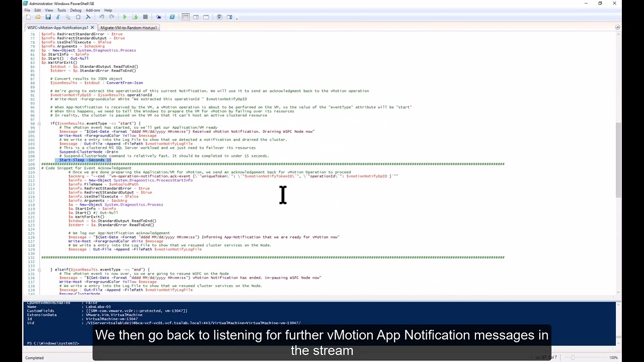
Task: Show Command Add-on toolbar icon
Action: click(x=229, y=17)
